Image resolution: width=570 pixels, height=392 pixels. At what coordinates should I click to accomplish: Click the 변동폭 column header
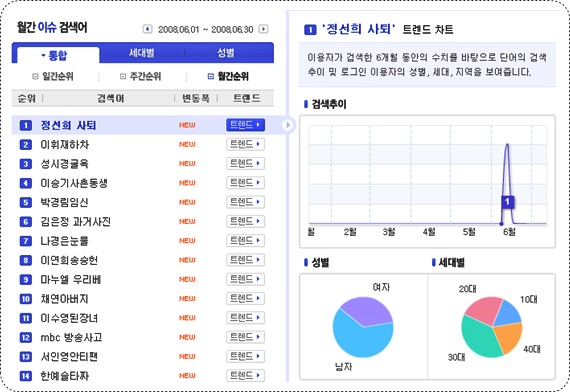[x=196, y=98]
